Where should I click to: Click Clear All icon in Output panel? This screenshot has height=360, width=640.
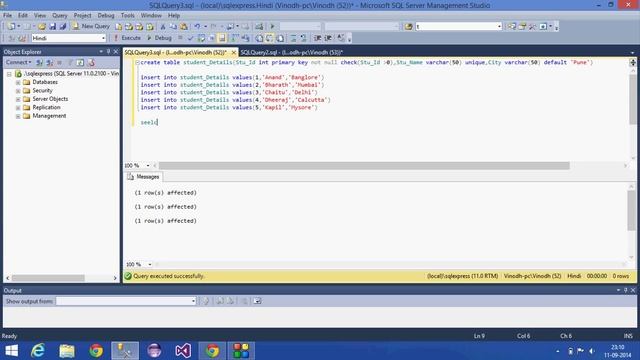point(244,301)
